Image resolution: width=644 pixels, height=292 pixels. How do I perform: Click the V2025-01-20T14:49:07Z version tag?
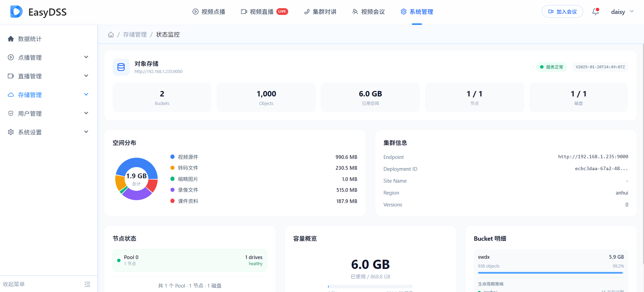600,67
